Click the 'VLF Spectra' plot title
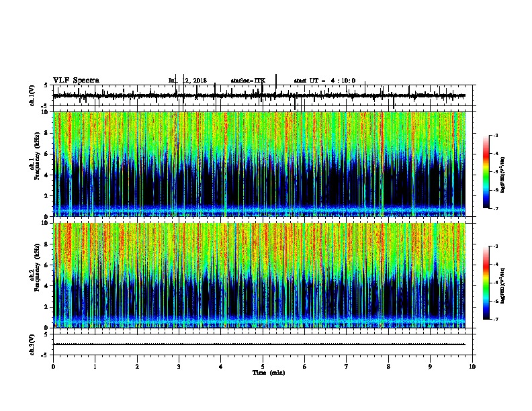Viewport: 532px width, 411px height. coord(76,81)
